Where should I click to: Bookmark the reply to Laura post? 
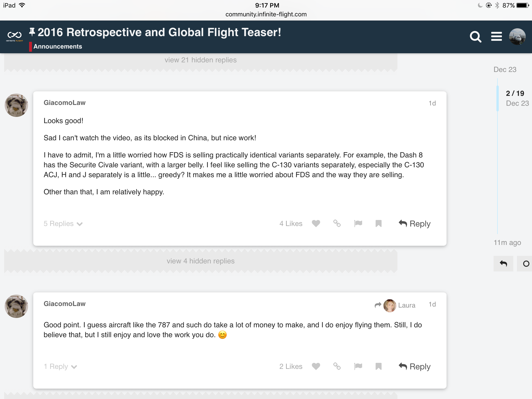378,366
